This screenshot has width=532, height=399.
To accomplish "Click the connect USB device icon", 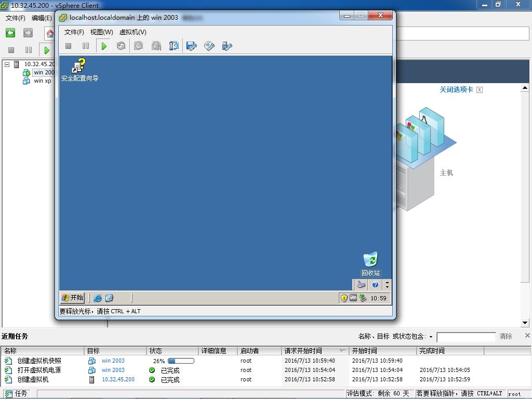I will [227, 46].
